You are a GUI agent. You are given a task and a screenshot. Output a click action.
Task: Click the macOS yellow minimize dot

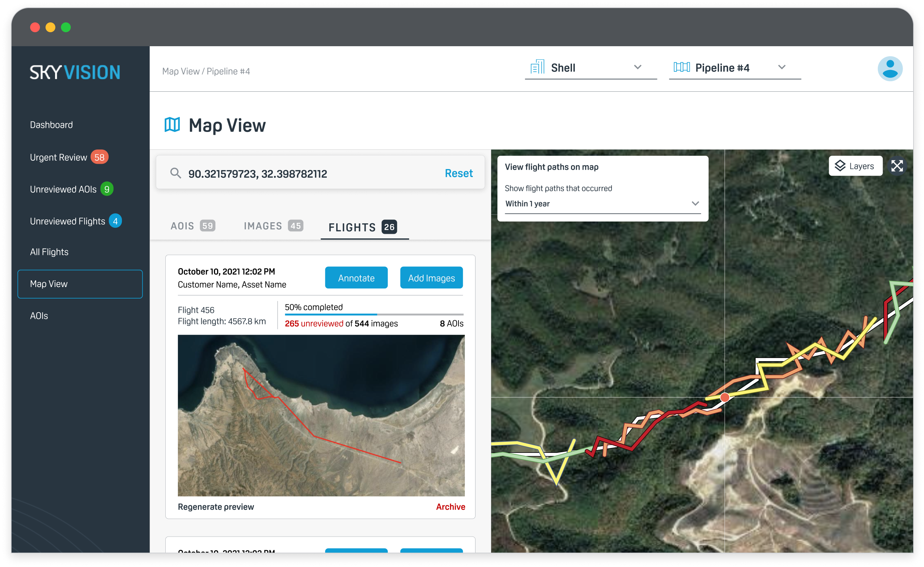50,27
